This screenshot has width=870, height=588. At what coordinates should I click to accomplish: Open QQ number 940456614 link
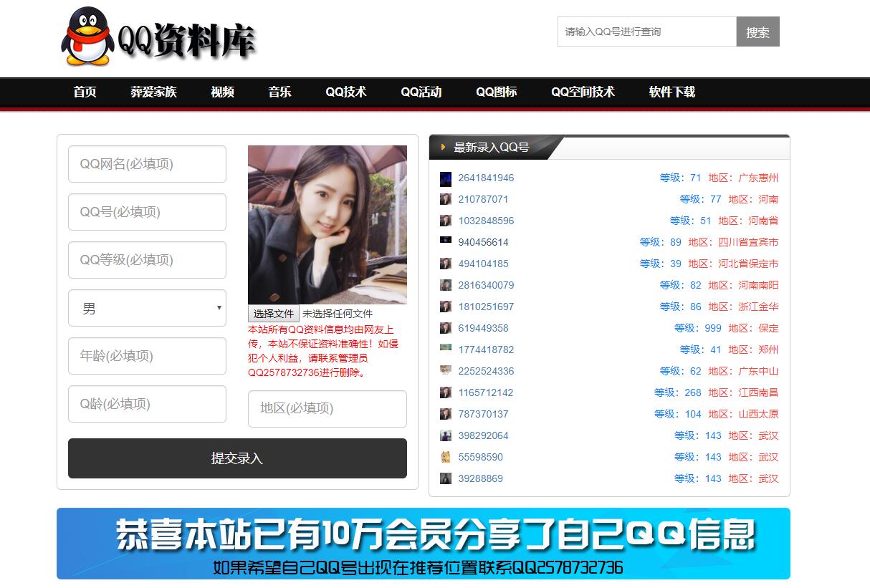(x=483, y=242)
